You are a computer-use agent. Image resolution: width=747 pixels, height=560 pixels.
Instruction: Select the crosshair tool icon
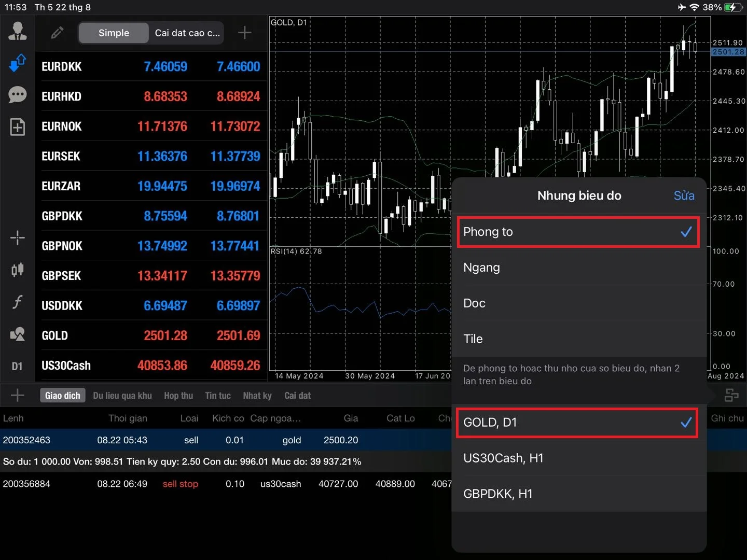[x=18, y=238]
